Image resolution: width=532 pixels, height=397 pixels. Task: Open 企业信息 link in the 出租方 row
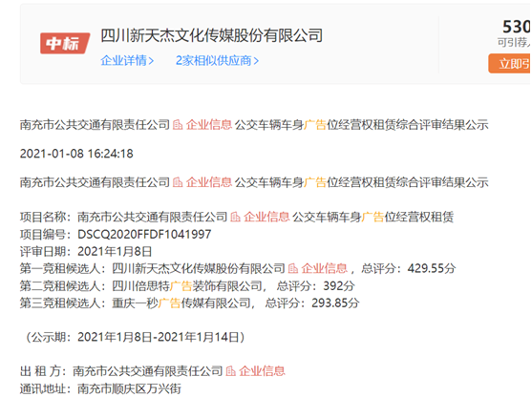[x=262, y=371]
